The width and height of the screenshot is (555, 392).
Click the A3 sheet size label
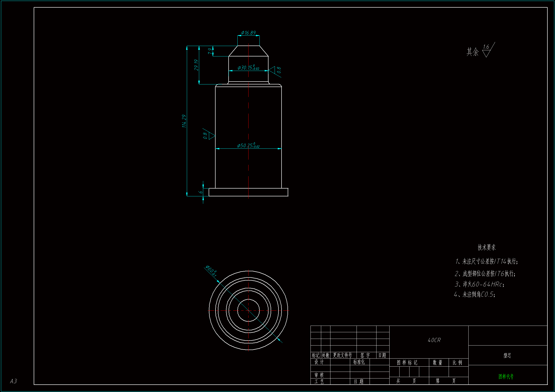click(14, 381)
